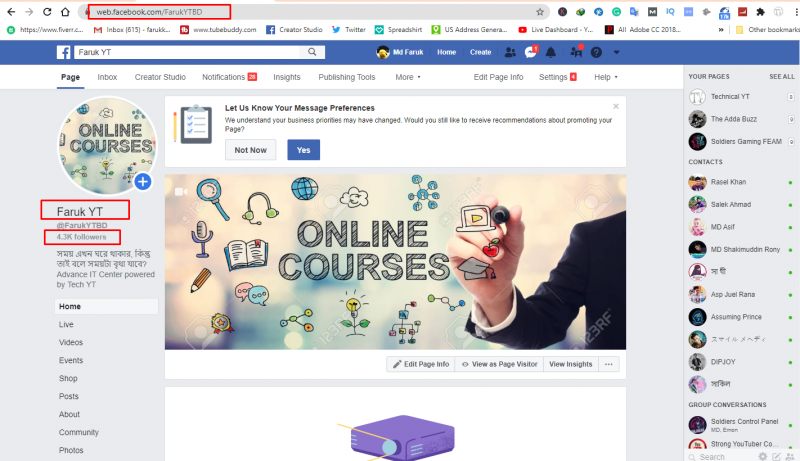Select Events in the left sidebar
This screenshot has height=461, width=800.
click(x=70, y=360)
